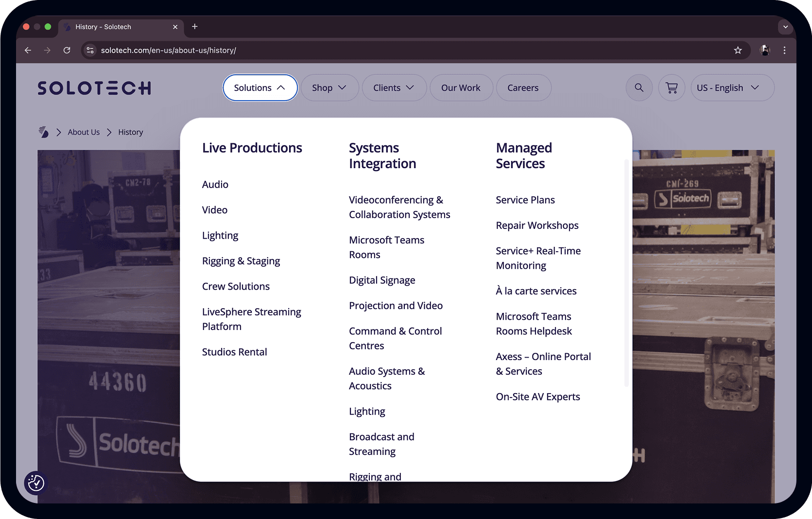Collapse the Solutions menu
This screenshot has width=812, height=519.
point(260,87)
